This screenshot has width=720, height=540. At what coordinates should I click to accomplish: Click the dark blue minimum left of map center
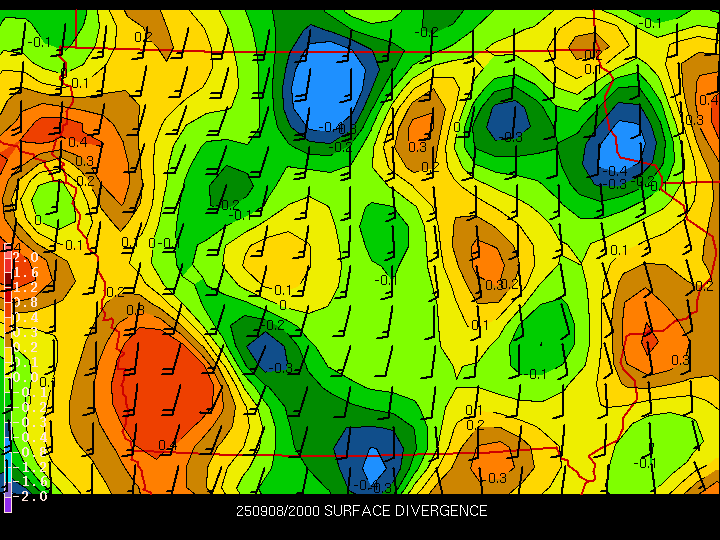(x=266, y=351)
